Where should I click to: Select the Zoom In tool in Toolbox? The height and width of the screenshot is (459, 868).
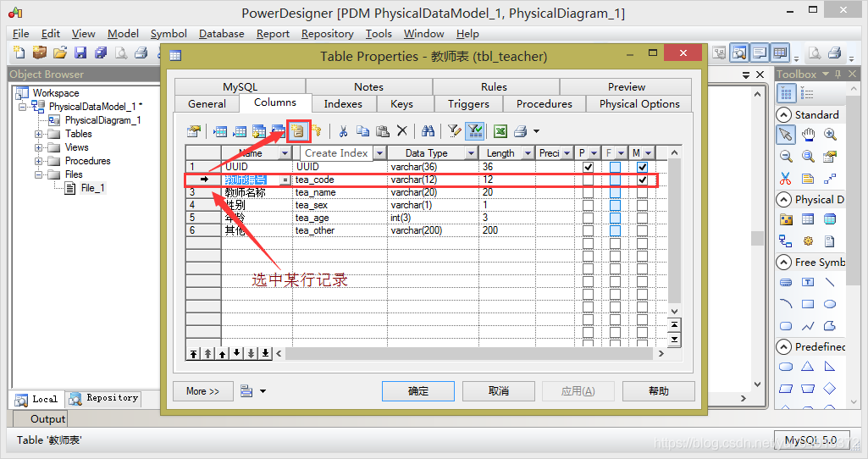click(830, 134)
